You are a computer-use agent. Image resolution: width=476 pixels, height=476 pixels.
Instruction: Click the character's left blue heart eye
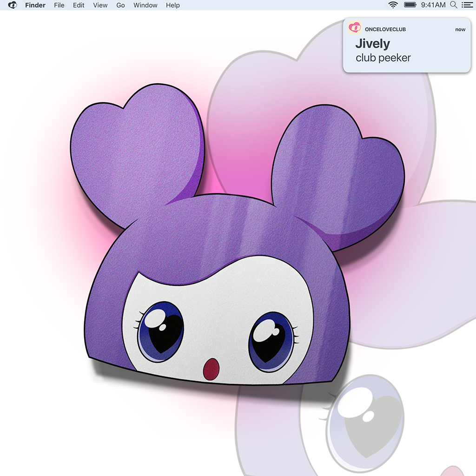[x=161, y=331]
